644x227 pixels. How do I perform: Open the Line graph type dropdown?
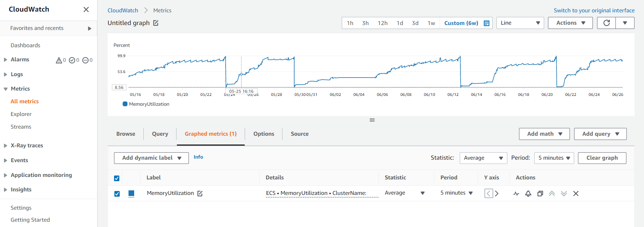pos(520,23)
